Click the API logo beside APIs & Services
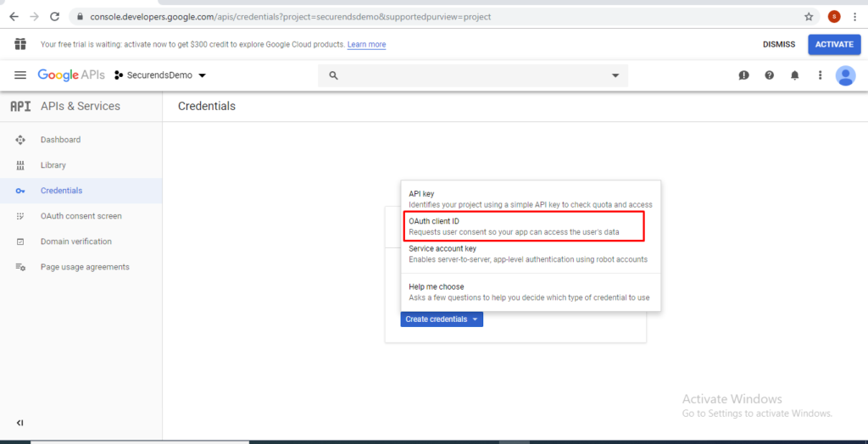The image size is (868, 444). click(20, 106)
